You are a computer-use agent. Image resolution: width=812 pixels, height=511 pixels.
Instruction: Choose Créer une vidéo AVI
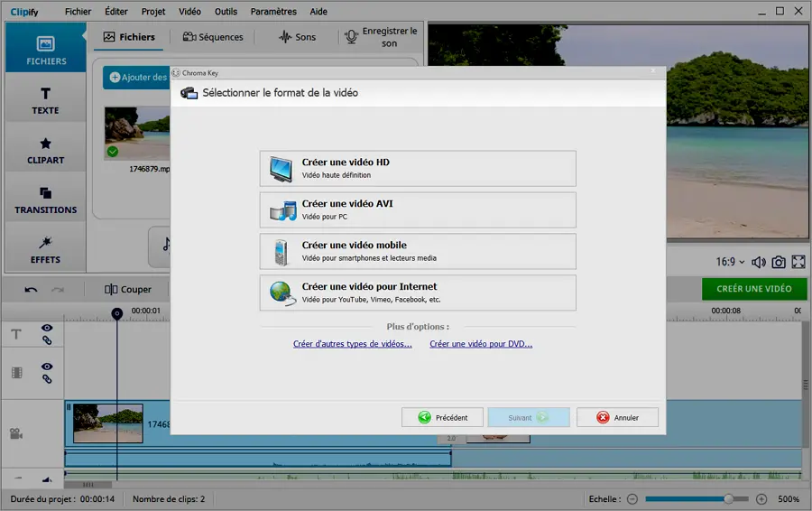click(x=418, y=209)
